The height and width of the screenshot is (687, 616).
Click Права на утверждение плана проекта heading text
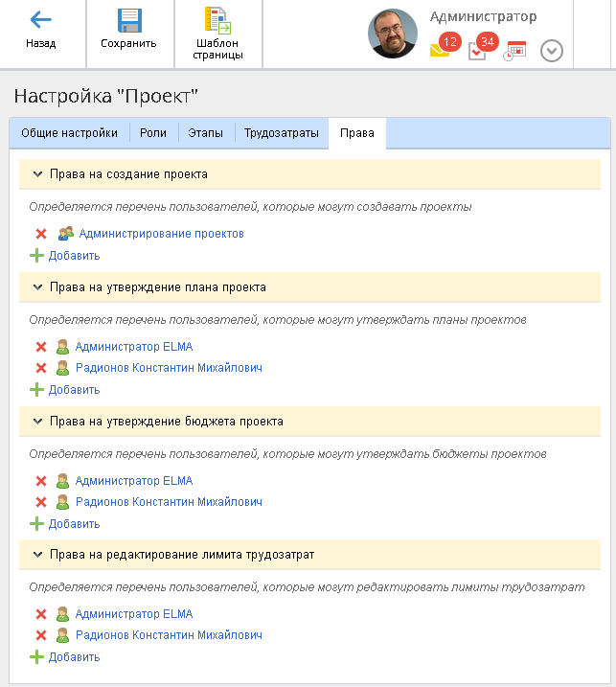coord(158,287)
